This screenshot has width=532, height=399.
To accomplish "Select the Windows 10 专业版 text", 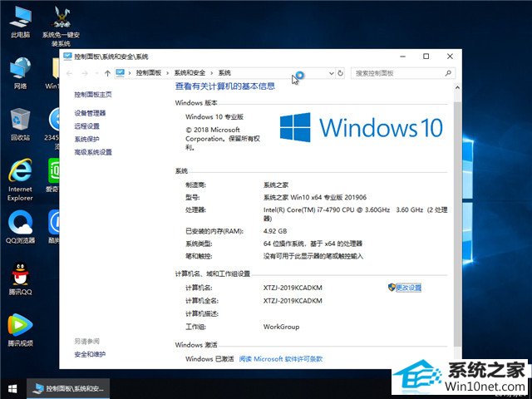I will 214,116.
